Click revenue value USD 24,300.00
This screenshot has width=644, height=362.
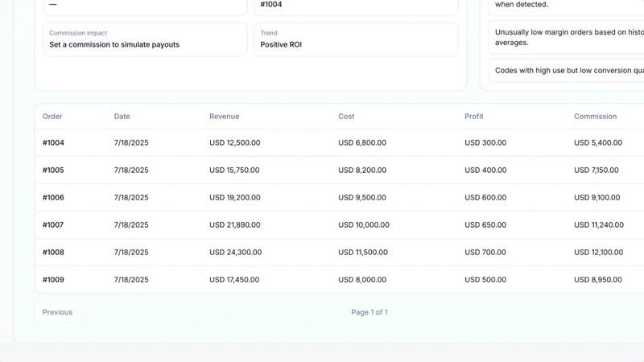(x=235, y=253)
